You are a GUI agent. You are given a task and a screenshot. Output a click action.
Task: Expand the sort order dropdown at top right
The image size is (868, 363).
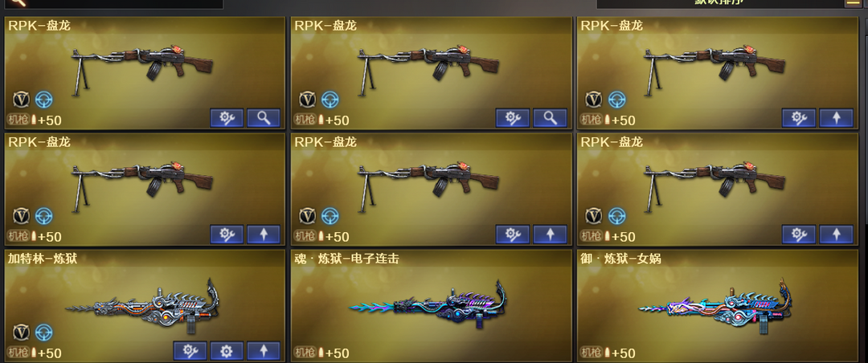[x=719, y=3]
